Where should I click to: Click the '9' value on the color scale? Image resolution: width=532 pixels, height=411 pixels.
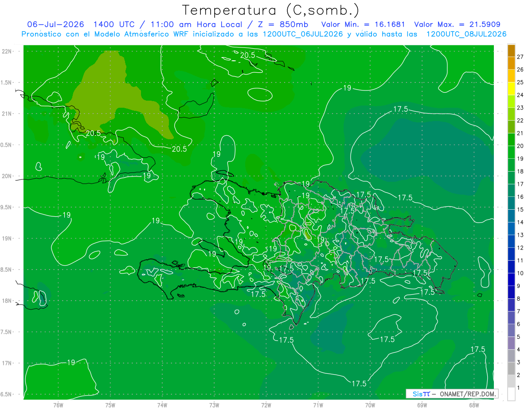click(x=519, y=286)
